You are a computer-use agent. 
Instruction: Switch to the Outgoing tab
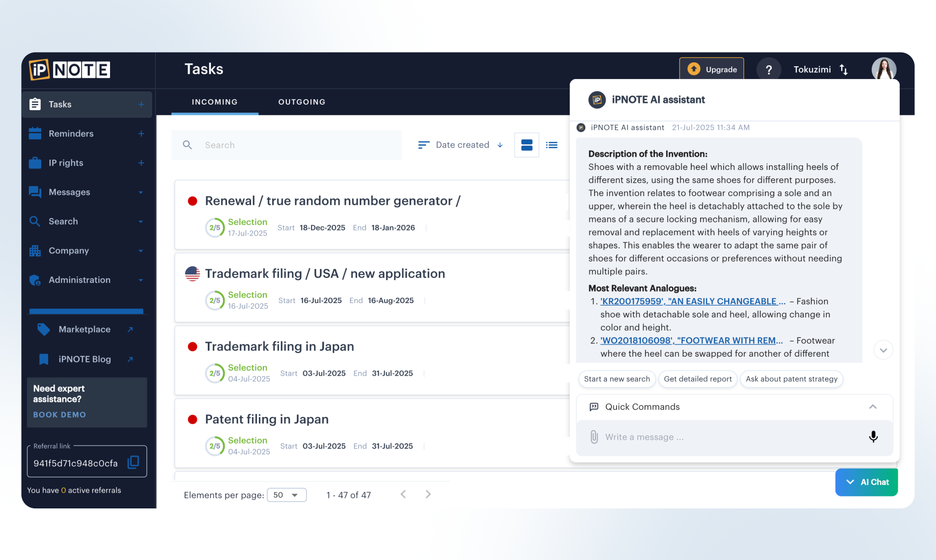tap(302, 102)
